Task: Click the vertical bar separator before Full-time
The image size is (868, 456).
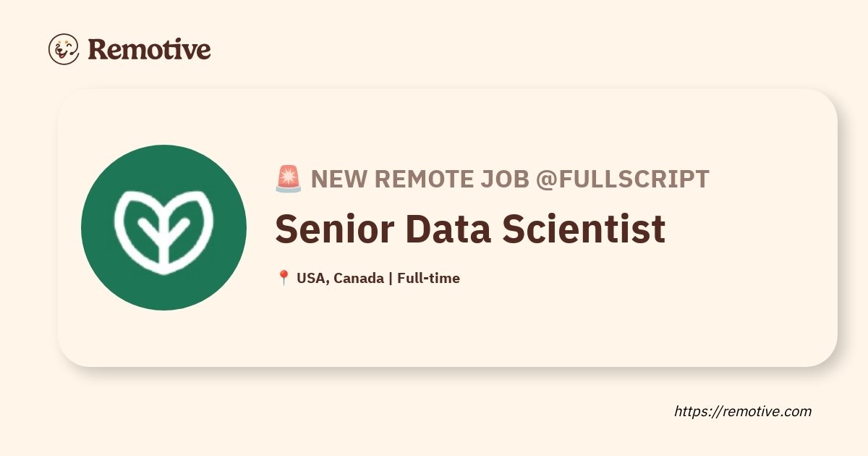Action: click(x=390, y=279)
